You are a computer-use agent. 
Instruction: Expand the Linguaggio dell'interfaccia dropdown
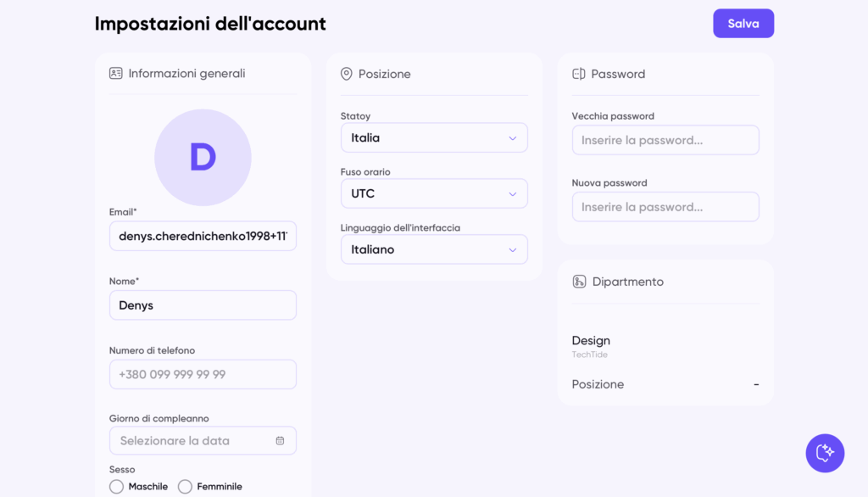click(433, 250)
